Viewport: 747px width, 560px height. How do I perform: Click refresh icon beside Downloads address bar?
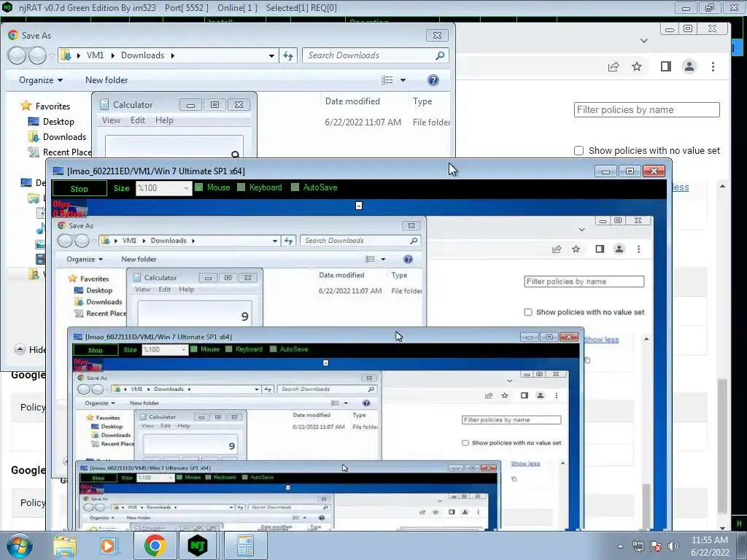(x=288, y=55)
